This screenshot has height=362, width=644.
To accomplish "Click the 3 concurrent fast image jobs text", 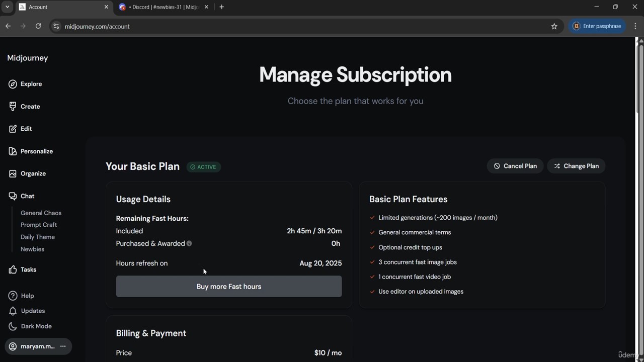I will [x=418, y=262].
